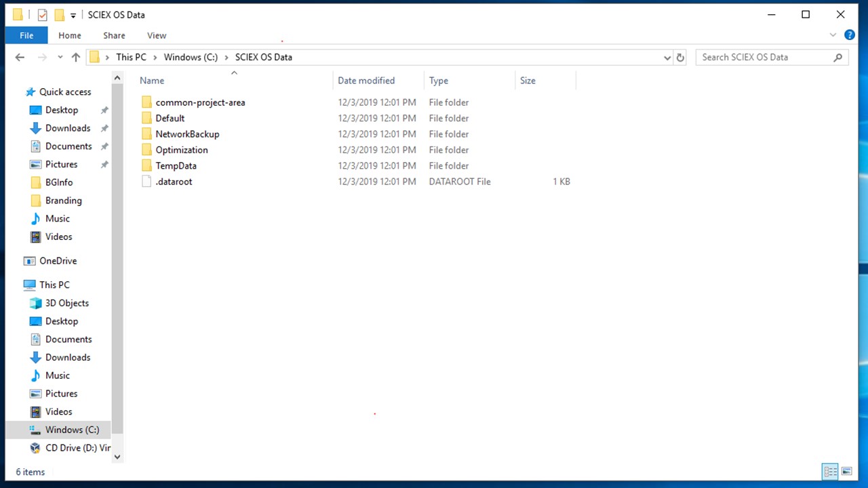Sort by the Name column header
868x488 pixels.
click(x=152, y=81)
